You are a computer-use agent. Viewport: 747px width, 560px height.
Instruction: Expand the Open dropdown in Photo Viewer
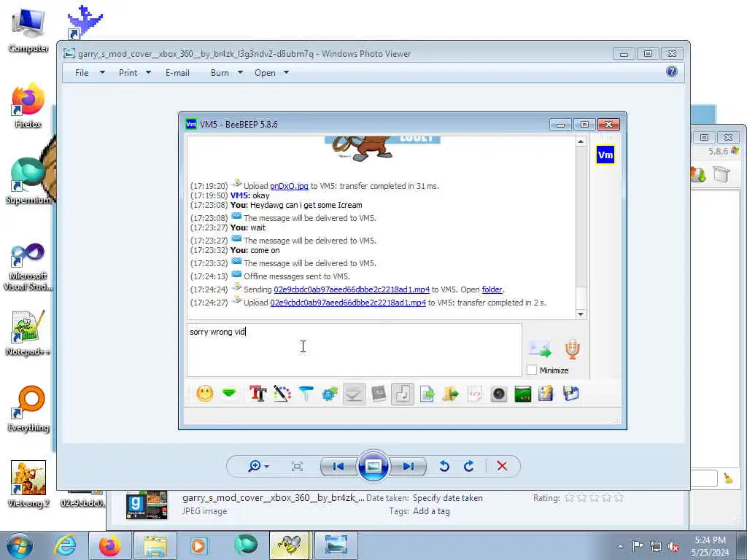(x=286, y=73)
